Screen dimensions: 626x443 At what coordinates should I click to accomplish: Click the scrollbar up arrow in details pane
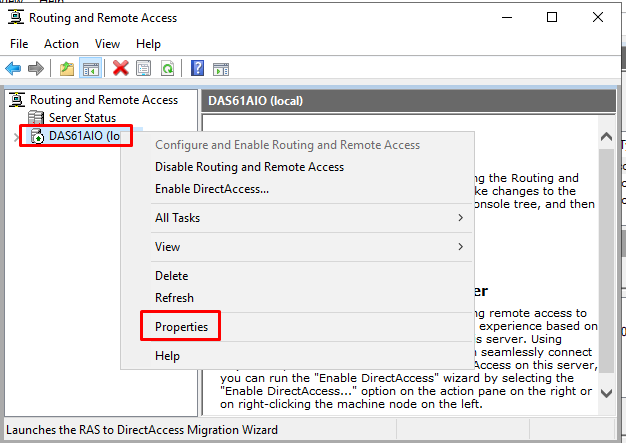point(606,135)
